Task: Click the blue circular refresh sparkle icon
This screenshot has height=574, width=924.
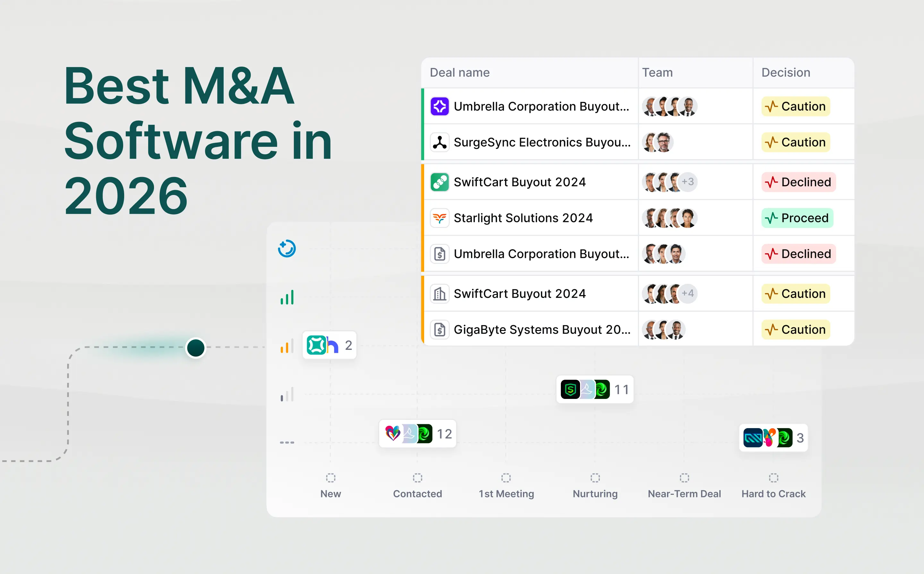Action: (287, 249)
